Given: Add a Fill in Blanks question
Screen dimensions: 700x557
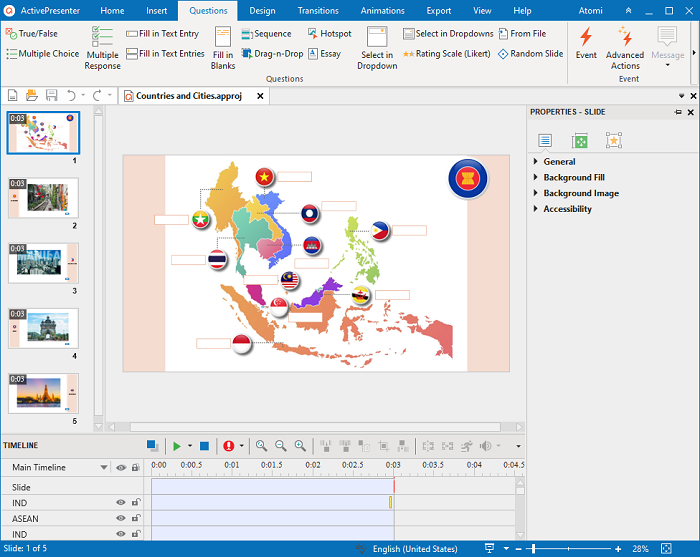Looking at the screenshot, I should (223, 48).
